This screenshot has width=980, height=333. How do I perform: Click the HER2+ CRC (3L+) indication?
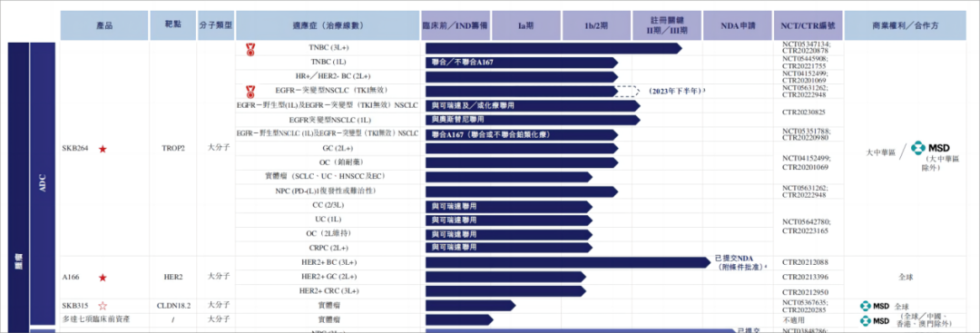[328, 290]
